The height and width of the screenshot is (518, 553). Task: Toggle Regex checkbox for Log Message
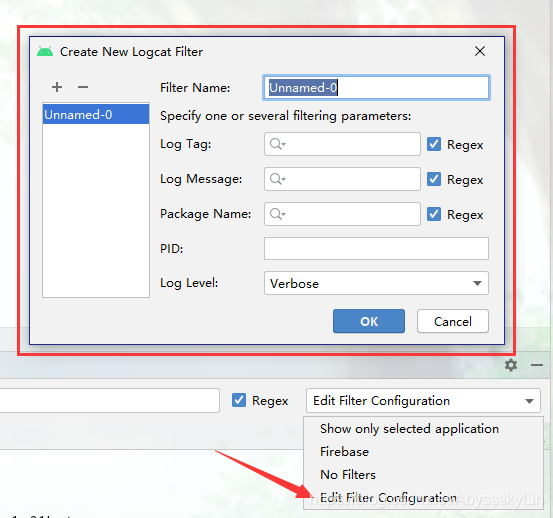coord(434,179)
